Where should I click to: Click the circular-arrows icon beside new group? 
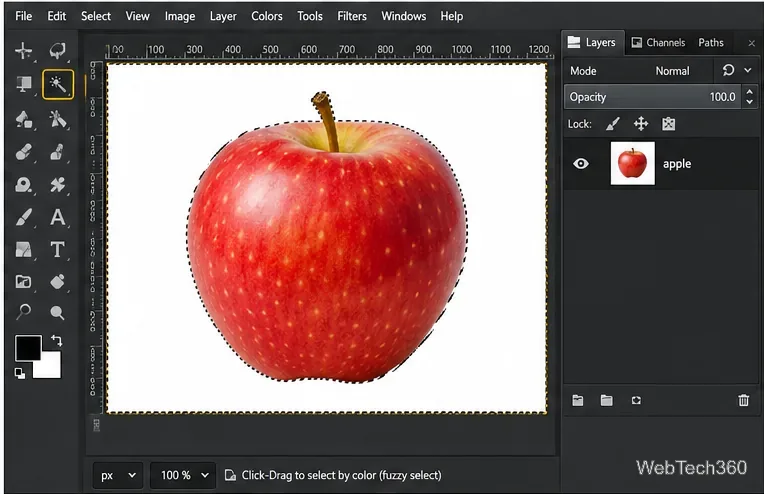coord(636,400)
